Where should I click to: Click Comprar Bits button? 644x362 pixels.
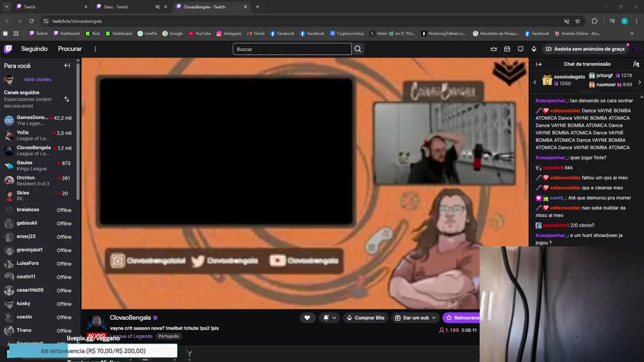pyautogui.click(x=366, y=318)
